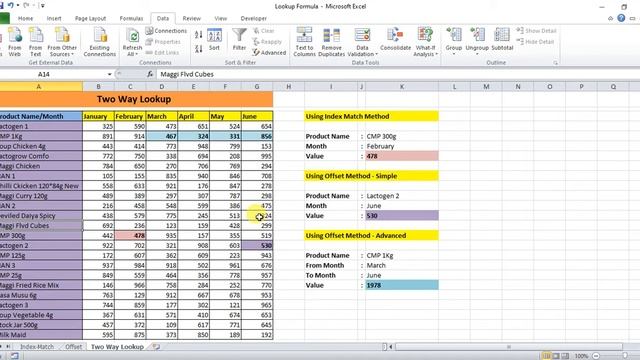This screenshot has width=640, height=360.
Task: Click the Excel Help question mark
Action: tap(621, 18)
